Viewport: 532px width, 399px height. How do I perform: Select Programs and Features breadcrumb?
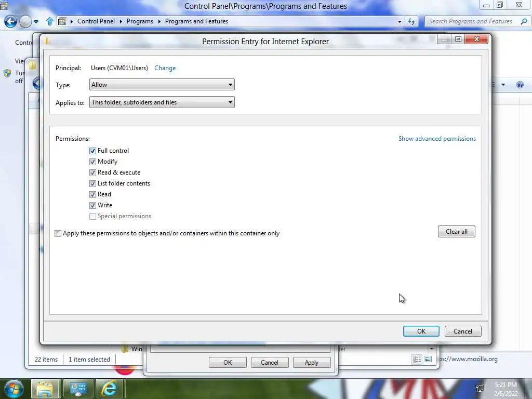196,21
